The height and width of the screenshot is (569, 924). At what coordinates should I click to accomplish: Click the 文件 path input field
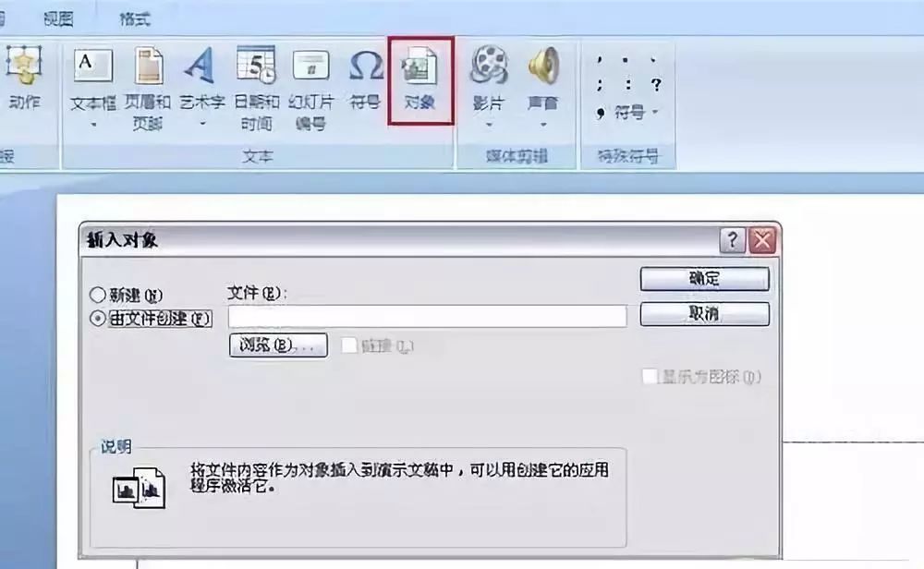click(427, 316)
